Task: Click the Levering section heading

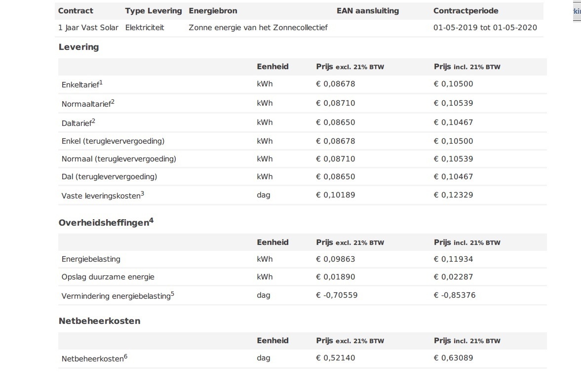Action: click(x=78, y=47)
